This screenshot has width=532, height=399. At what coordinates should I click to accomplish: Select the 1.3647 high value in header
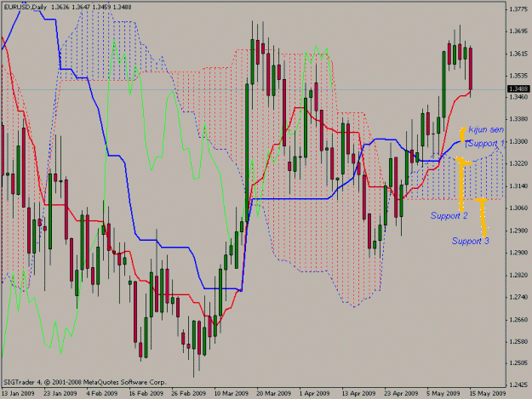tap(81, 7)
